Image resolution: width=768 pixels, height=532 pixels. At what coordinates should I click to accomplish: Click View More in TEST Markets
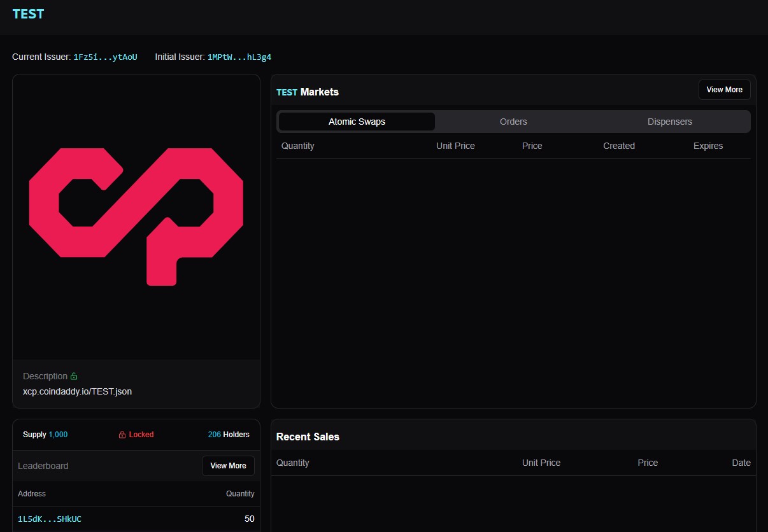[725, 90]
